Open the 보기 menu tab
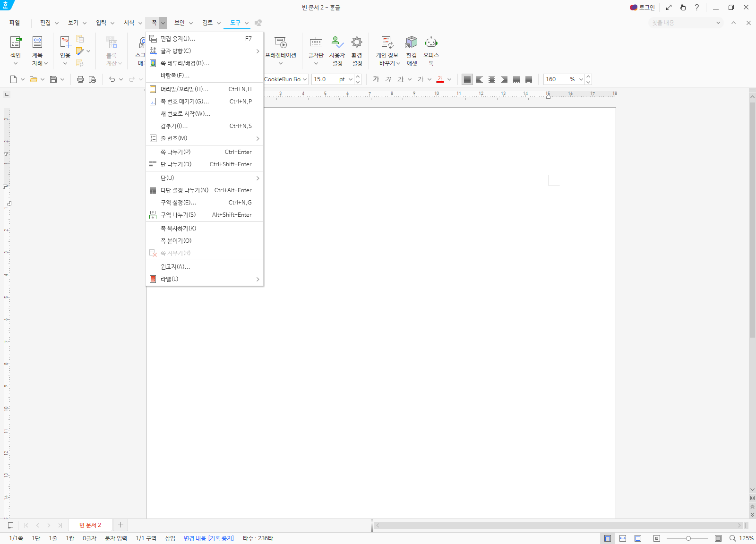This screenshot has height=544, width=756. pyautogui.click(x=73, y=23)
